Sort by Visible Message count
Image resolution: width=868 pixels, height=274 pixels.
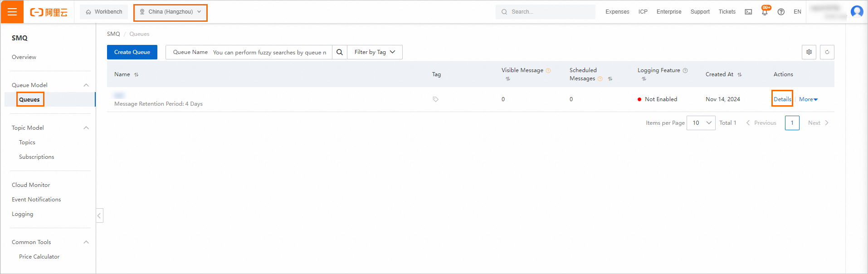coord(508,79)
